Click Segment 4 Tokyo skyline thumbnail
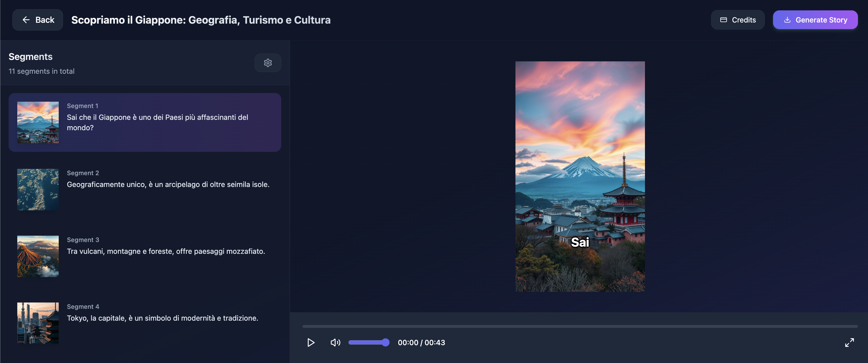Screen dimensions: 868x363 click(x=38, y=323)
